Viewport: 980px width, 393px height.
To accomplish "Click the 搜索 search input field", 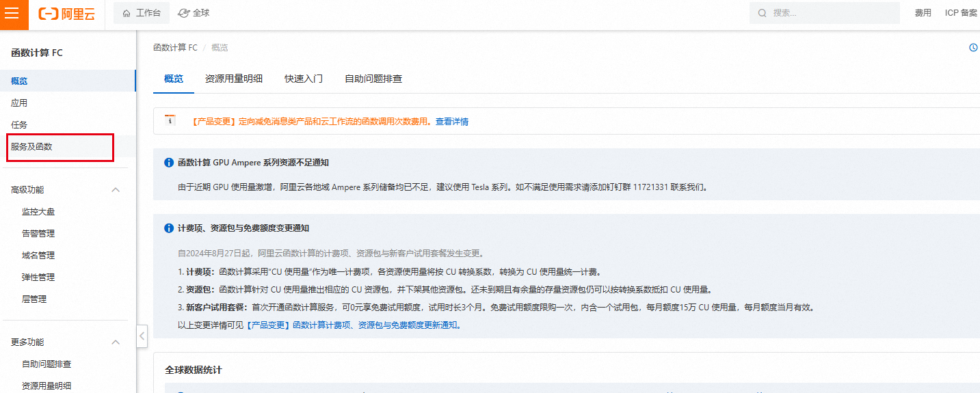I will (x=825, y=13).
